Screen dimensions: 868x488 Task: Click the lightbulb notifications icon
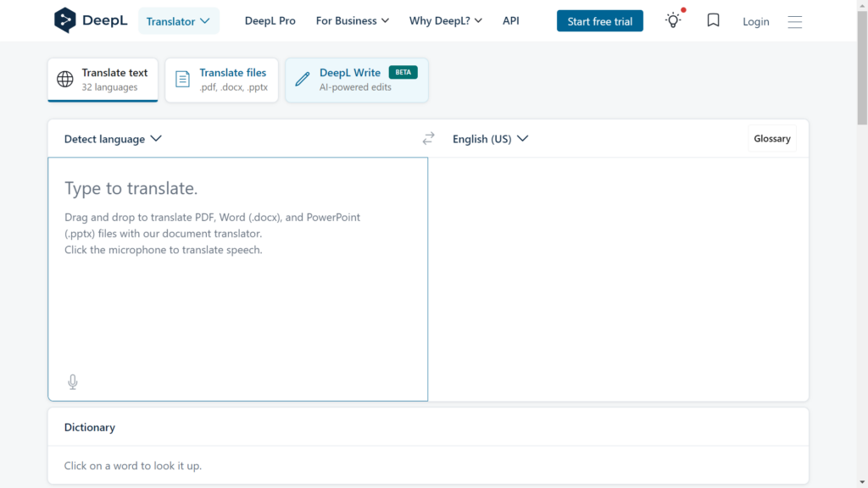point(673,20)
